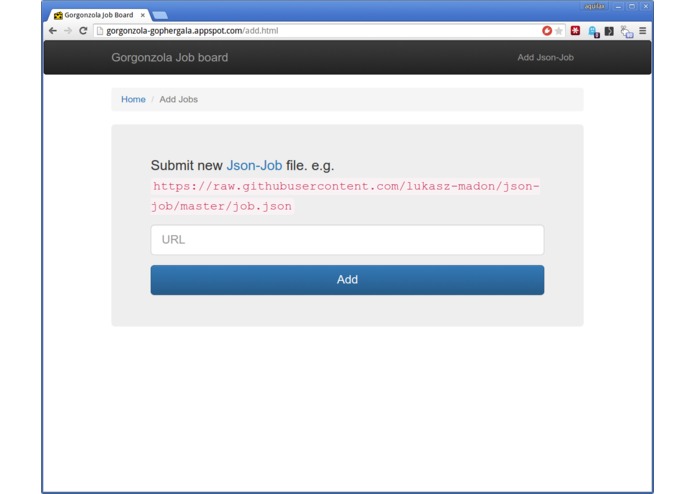This screenshot has width=695, height=494.
Task: Close the browser window
Action: point(646,7)
